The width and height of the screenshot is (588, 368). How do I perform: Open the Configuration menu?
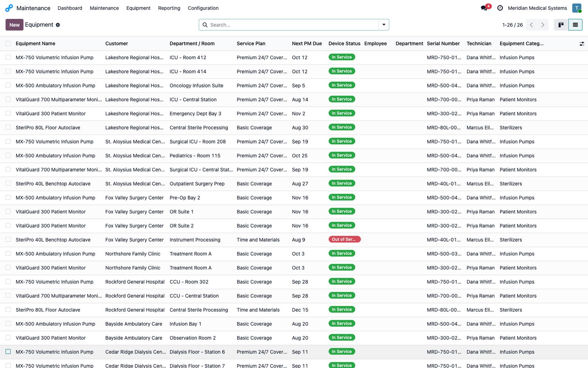pos(203,8)
